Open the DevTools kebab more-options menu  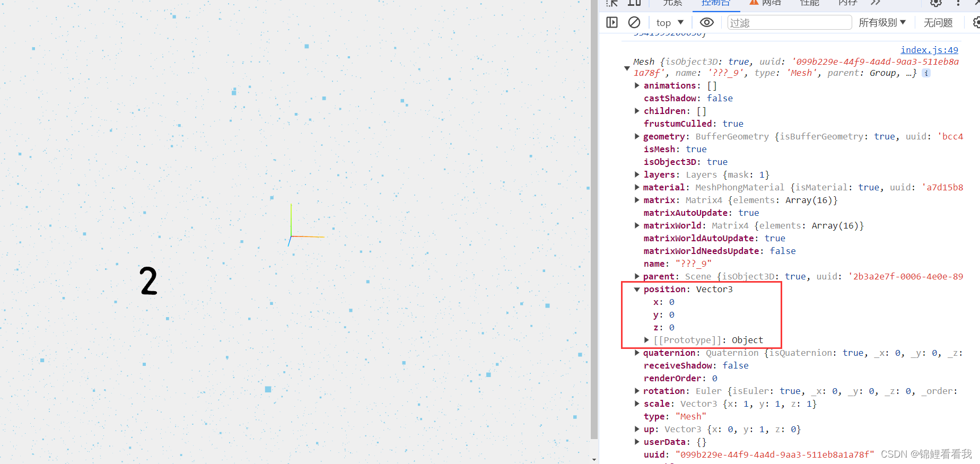pyautogui.click(x=958, y=3)
